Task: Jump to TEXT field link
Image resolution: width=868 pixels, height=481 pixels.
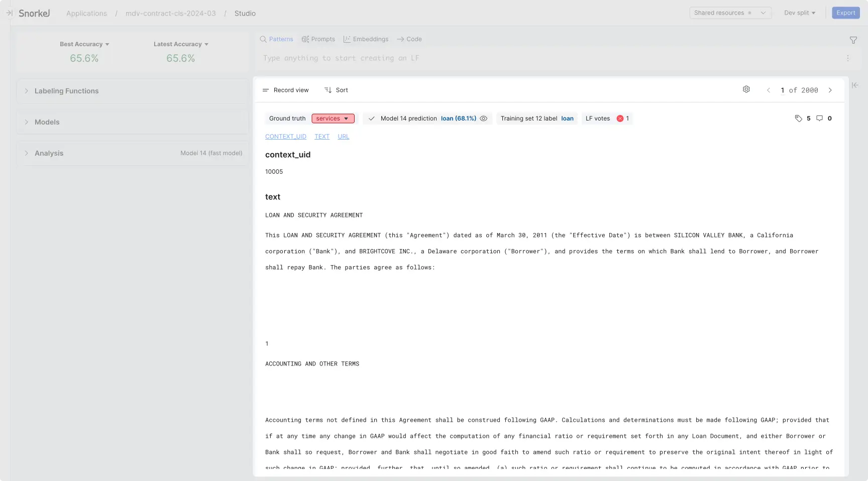Action: 322,137
